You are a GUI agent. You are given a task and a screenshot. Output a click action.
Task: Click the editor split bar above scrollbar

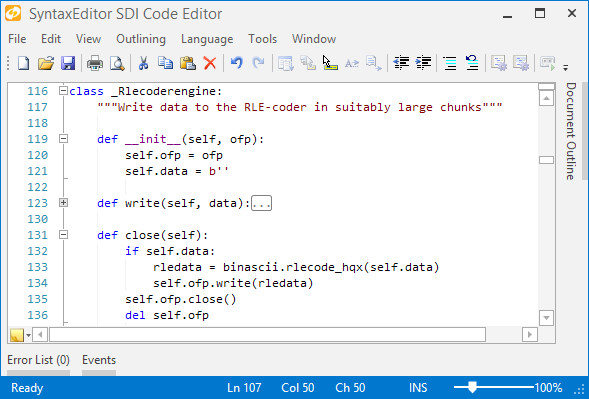coord(547,86)
